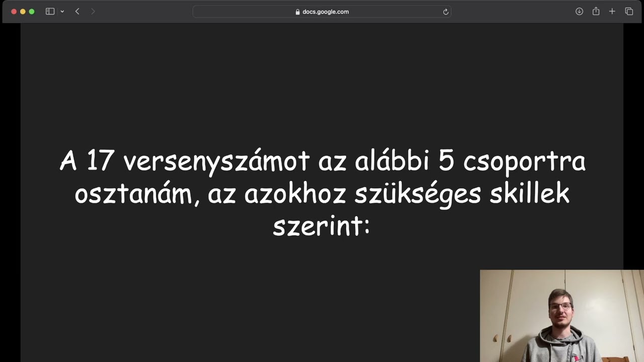
Task: Open the sidebar tab group dropdown arrow
Action: click(x=62, y=12)
